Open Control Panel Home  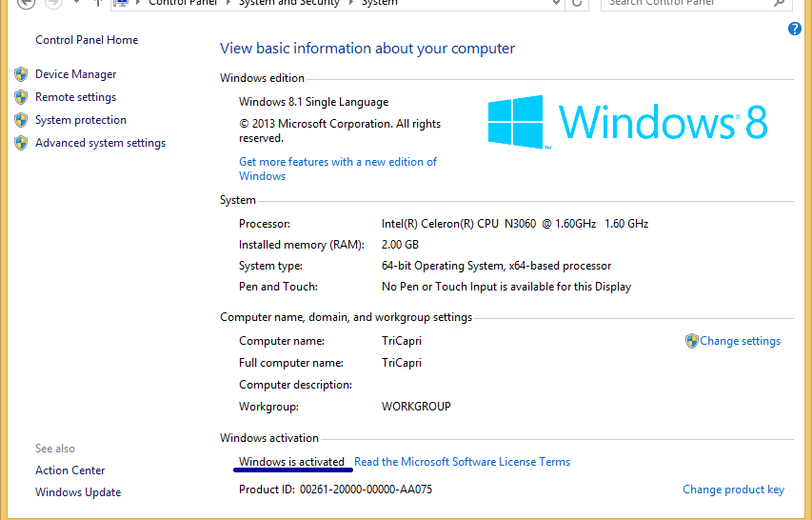pyautogui.click(x=87, y=40)
